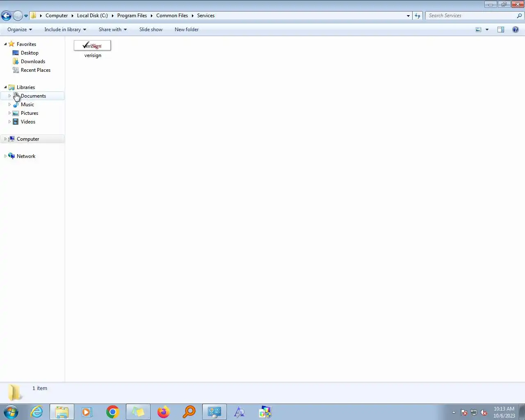
Task: Open the Include in library menu
Action: 65,30
